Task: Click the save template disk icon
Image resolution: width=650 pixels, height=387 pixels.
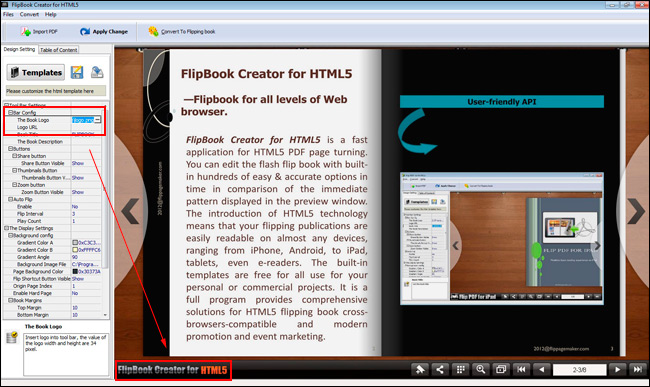Action: (x=77, y=73)
